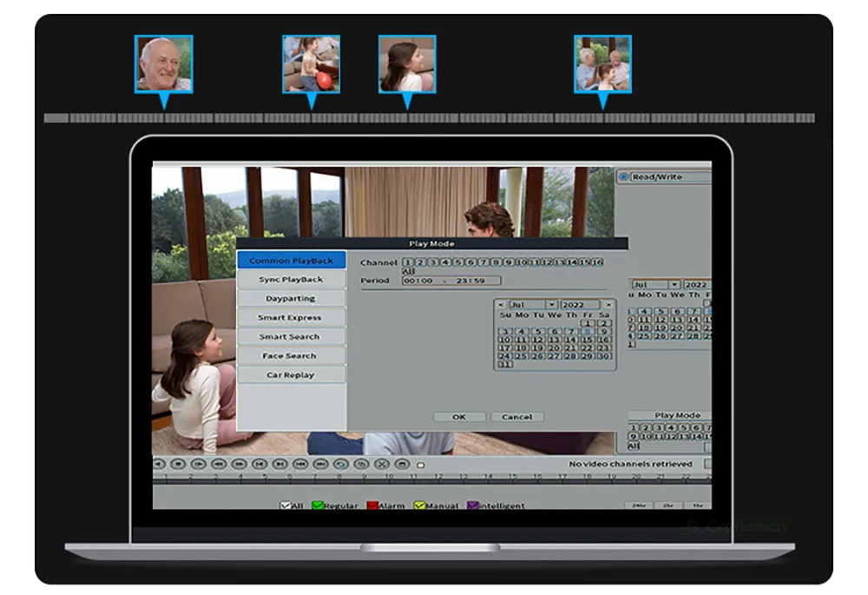Switch to Sync PlayBack mode
868x595 pixels.
tap(291, 280)
